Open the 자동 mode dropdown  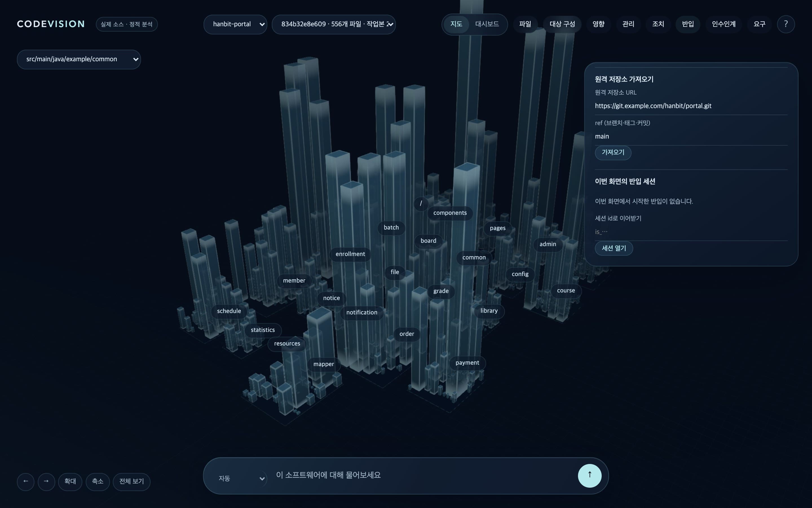click(241, 478)
